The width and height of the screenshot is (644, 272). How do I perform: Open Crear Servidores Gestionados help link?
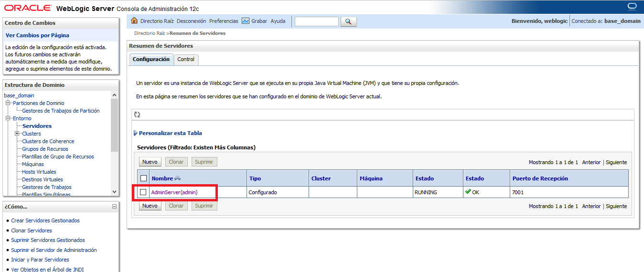pyautogui.click(x=45, y=220)
